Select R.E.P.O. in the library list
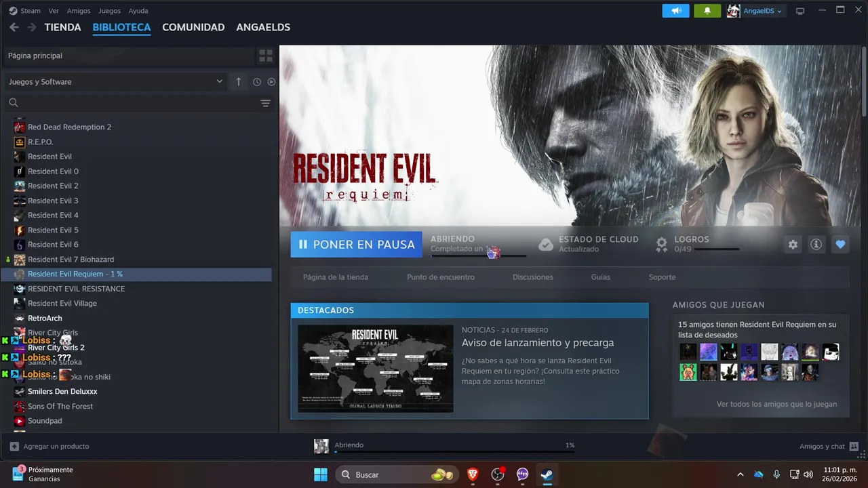The width and height of the screenshot is (868, 488). [x=40, y=142]
